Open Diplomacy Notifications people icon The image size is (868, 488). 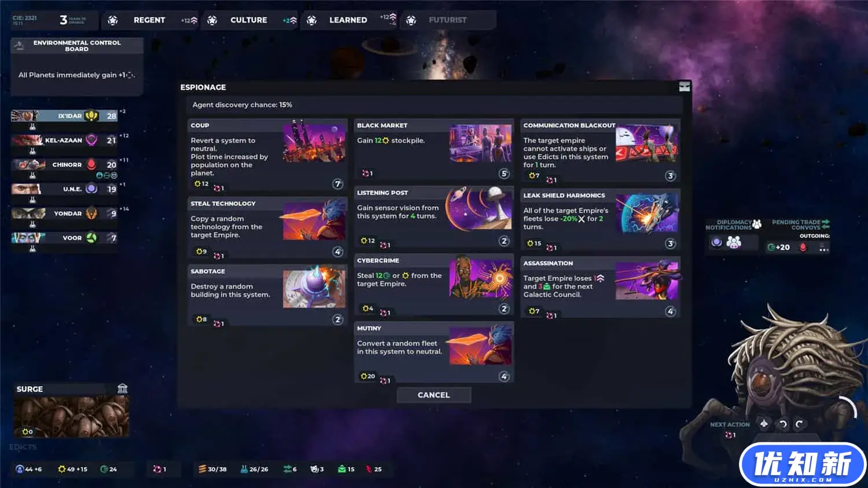tap(734, 243)
